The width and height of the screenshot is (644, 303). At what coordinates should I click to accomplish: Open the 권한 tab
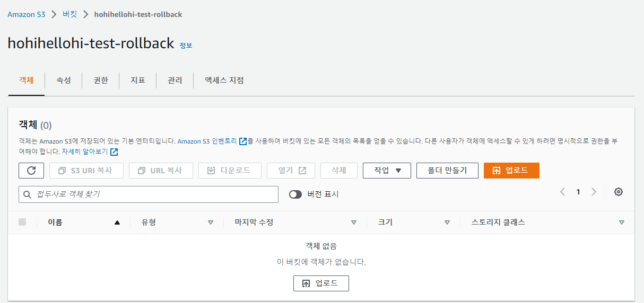point(101,81)
